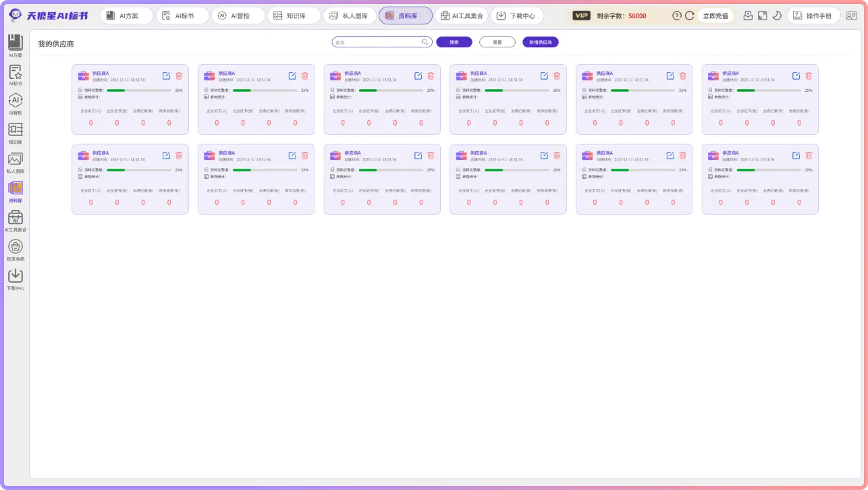Click the 新增供应商 button
The height and width of the screenshot is (490, 868).
point(540,42)
